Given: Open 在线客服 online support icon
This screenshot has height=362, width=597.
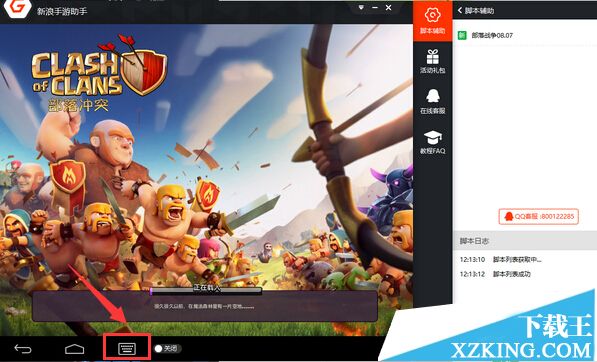Looking at the screenshot, I should (x=433, y=102).
